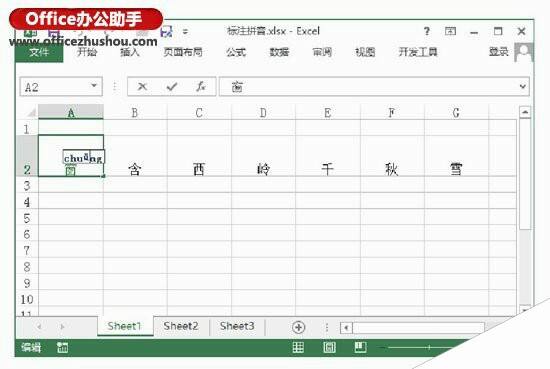The width and height of the screenshot is (550, 369).
Task: Open ribbon display options icon
Action: click(x=450, y=31)
